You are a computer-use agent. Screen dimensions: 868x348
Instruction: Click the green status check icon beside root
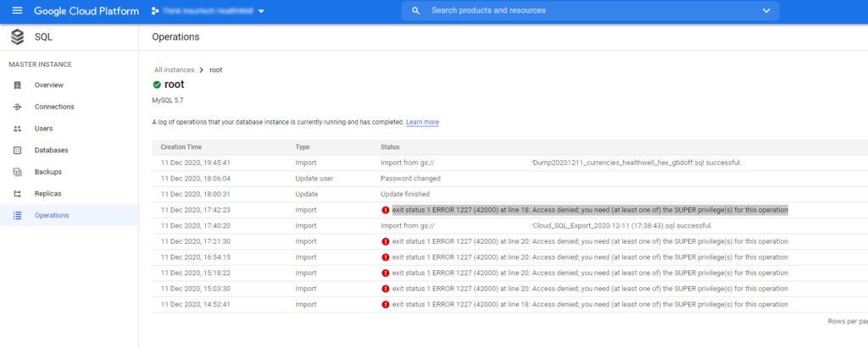[157, 85]
